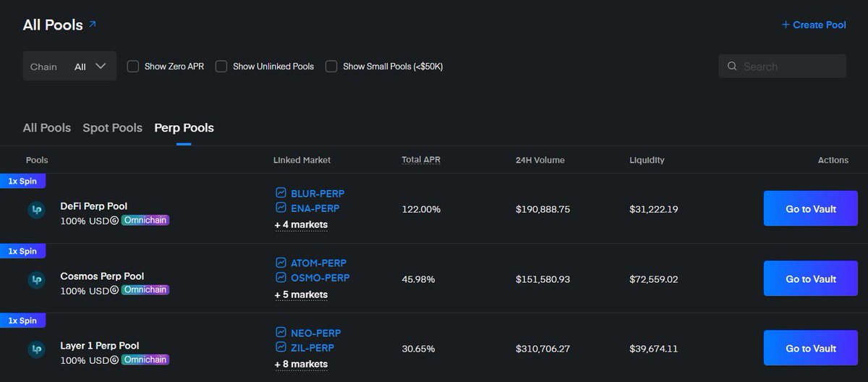Click the 1x Spin badge on Cosmos Perp Pool
This screenshot has height=382, width=868.
coord(23,251)
